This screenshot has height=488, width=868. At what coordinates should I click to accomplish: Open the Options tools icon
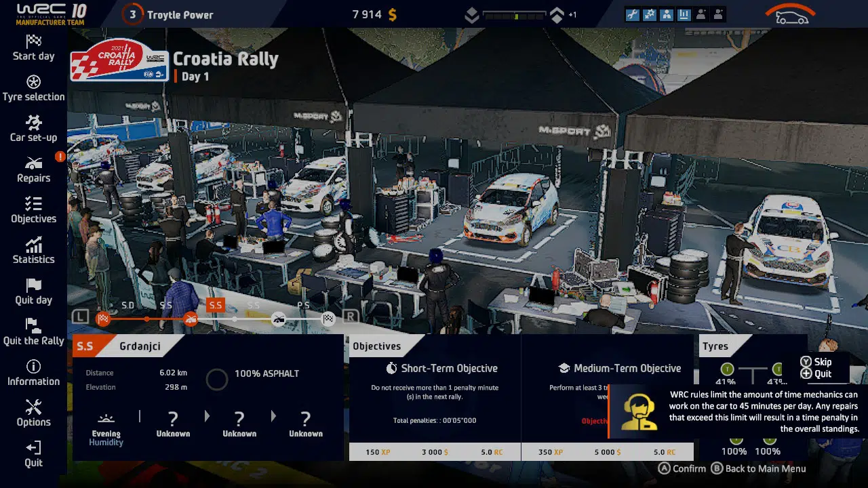click(33, 408)
